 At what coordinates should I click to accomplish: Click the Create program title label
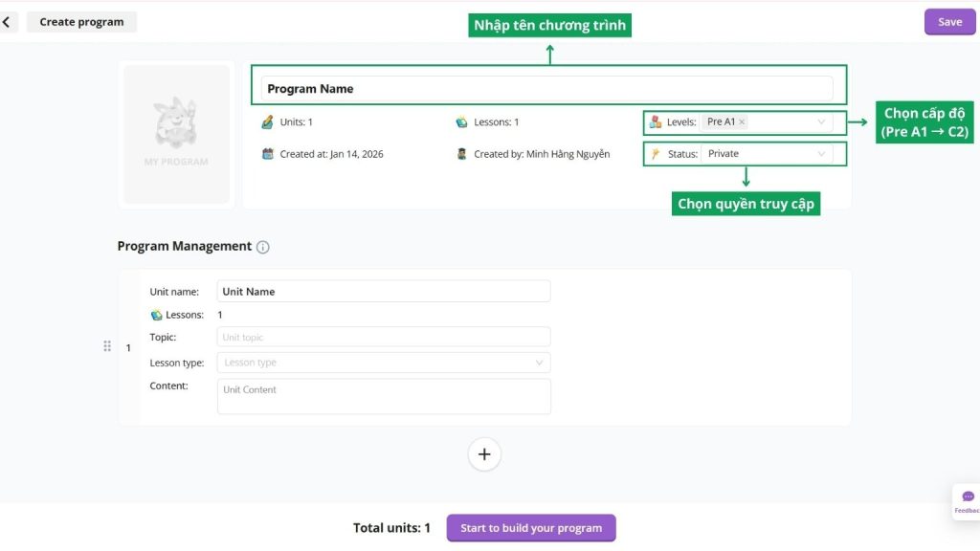point(81,22)
